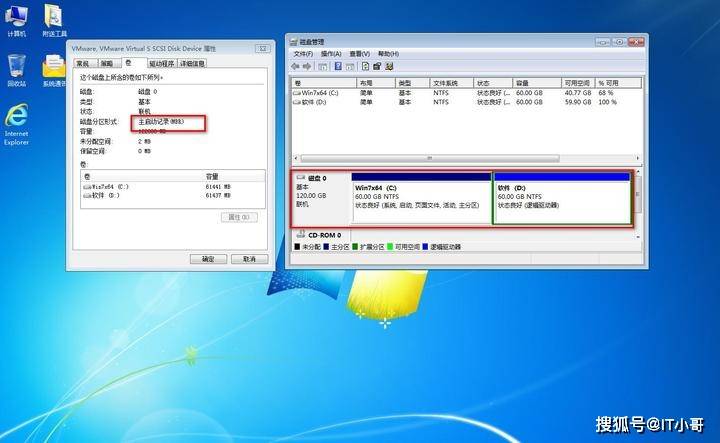This screenshot has width=720, height=443.
Task: Open the 帮助(H) menu
Action: click(388, 54)
